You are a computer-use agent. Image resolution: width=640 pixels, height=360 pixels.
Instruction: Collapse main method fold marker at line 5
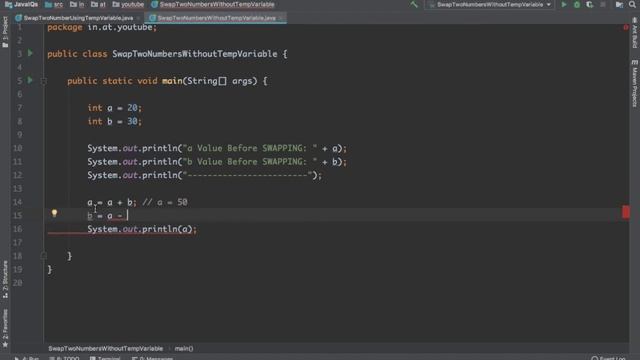(44, 81)
